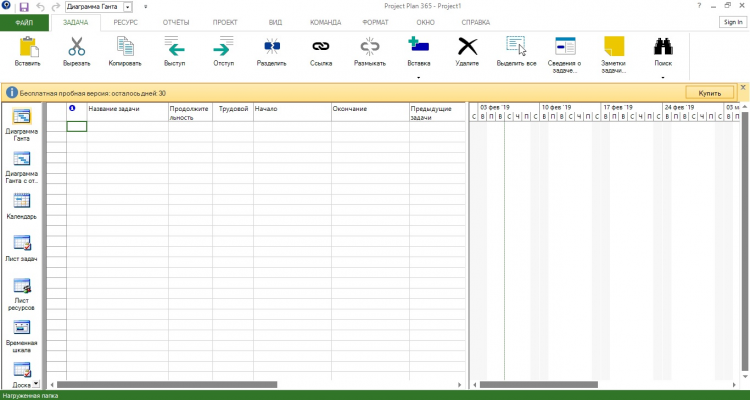The width and height of the screenshot is (750, 400).
Task: Click the 17 фев '19 timeline header
Action: (x=631, y=107)
